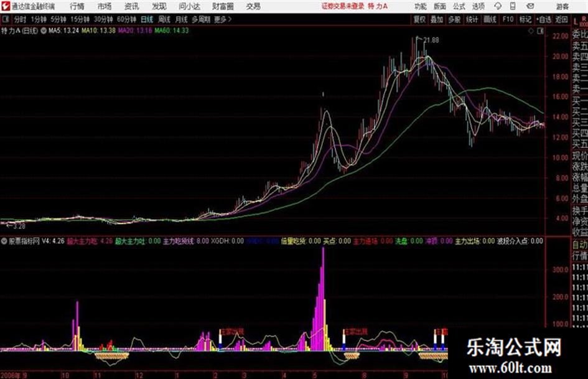Click the 画线 drawing tools button
The height and width of the screenshot is (379, 588).
(490, 19)
